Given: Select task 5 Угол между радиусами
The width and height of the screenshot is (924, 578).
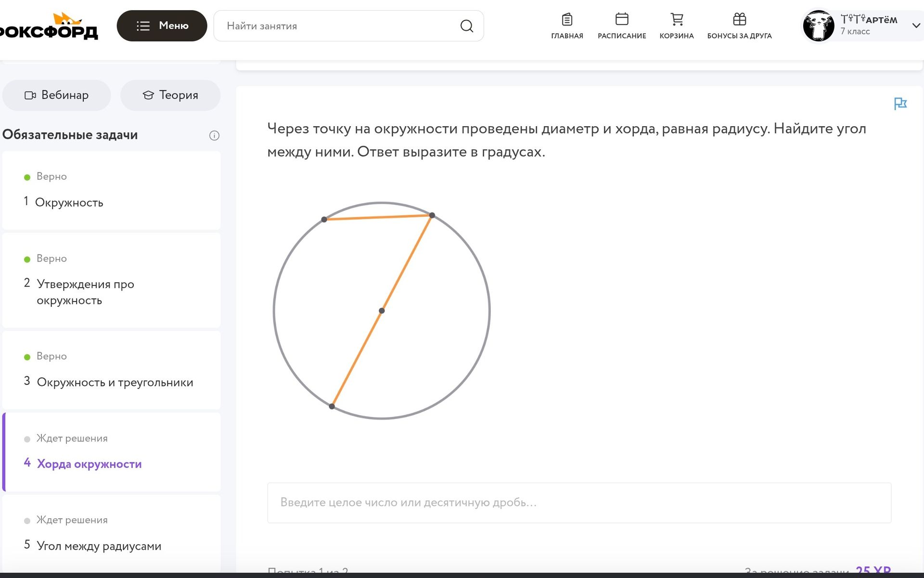Looking at the screenshot, I should click(112, 534).
